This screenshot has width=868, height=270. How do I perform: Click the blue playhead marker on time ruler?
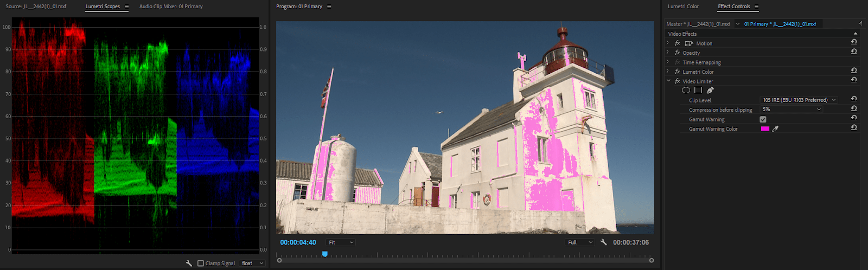coord(324,254)
